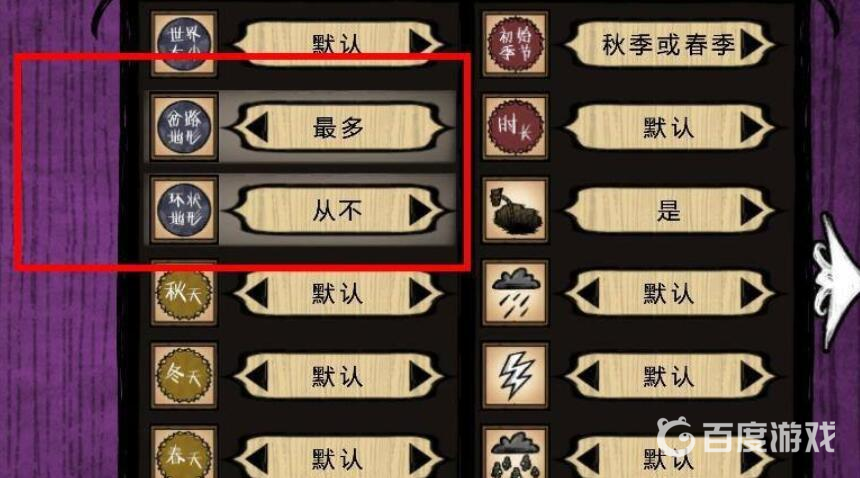The height and width of the screenshot is (478, 860).
Task: Click the 世界大小 world size icon
Action: (184, 43)
